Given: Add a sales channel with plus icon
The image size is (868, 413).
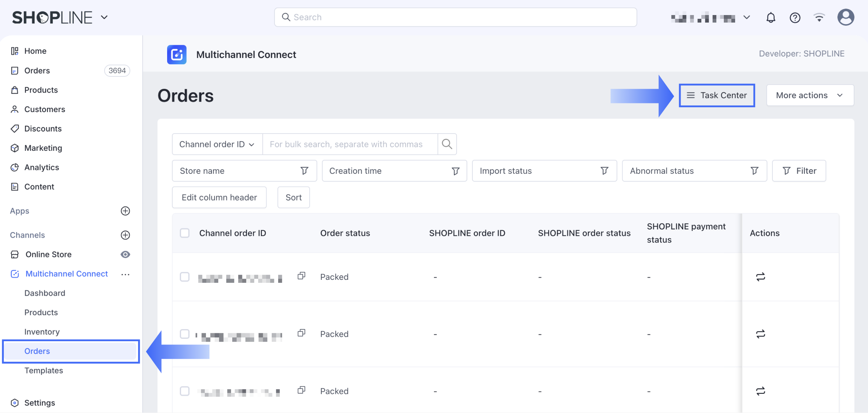Looking at the screenshot, I should 125,235.
